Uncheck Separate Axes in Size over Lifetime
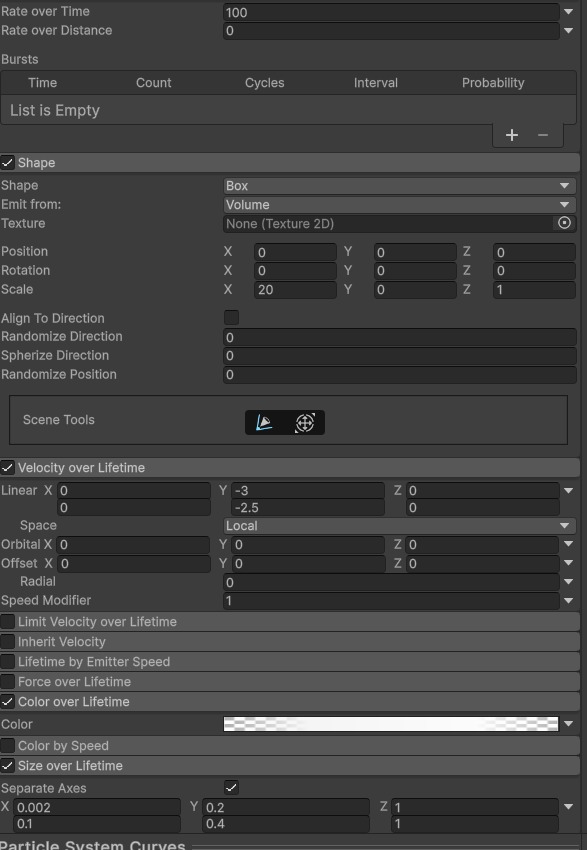587x850 pixels. tap(231, 788)
